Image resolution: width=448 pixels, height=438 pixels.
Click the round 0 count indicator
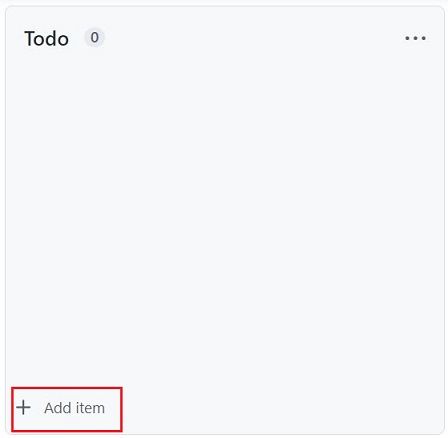(94, 38)
